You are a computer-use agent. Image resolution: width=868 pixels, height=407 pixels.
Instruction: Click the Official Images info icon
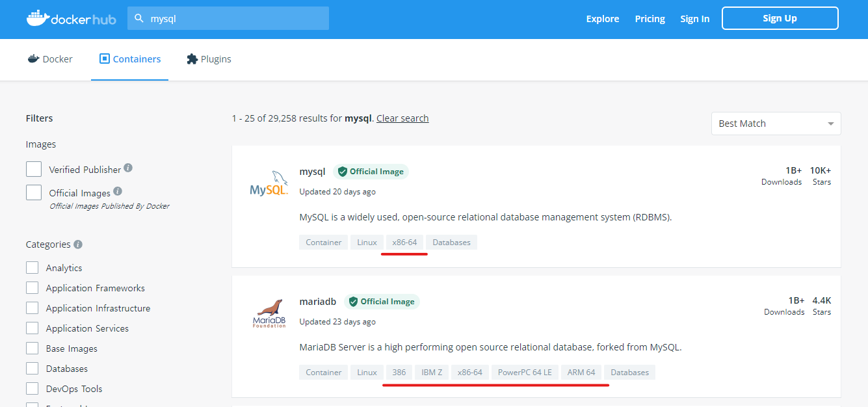[x=118, y=191]
